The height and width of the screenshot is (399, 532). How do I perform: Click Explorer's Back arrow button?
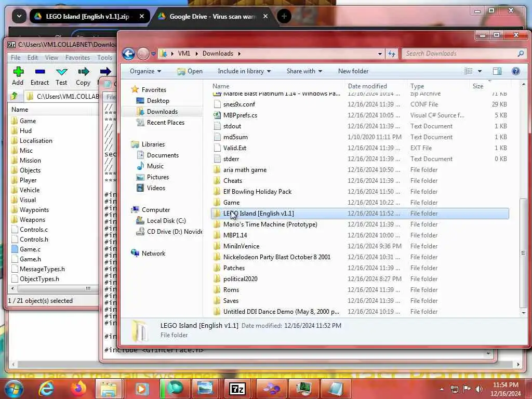129,54
